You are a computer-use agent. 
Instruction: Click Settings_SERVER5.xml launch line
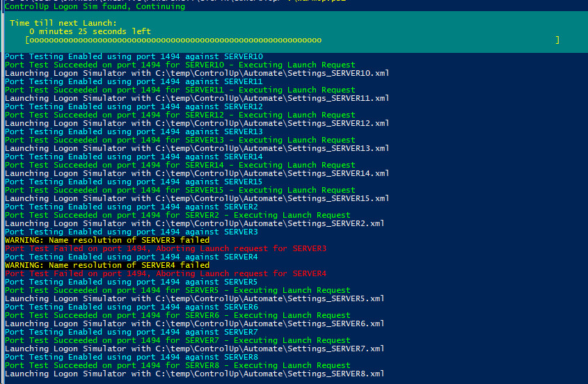coord(195,299)
